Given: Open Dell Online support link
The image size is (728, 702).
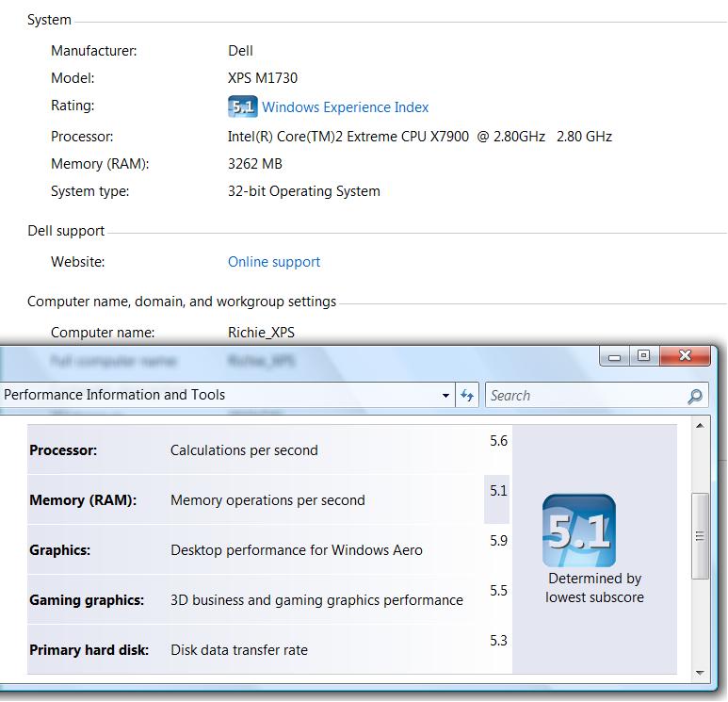Looking at the screenshot, I should tap(274, 262).
